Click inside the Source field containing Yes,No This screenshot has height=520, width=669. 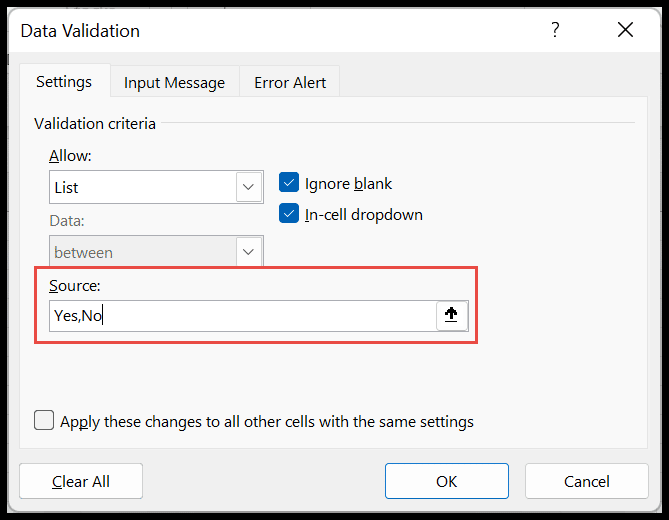click(240, 316)
